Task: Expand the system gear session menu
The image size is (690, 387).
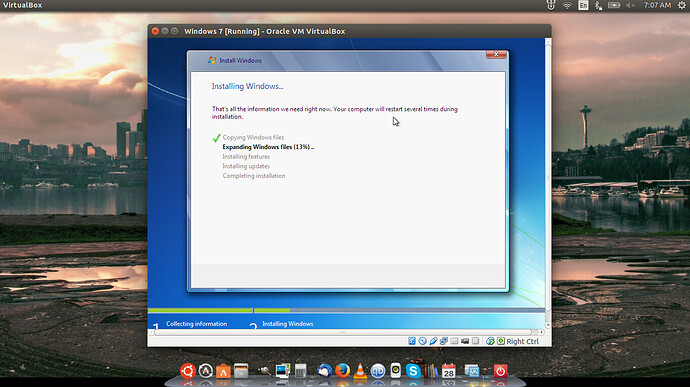Action: click(x=682, y=5)
